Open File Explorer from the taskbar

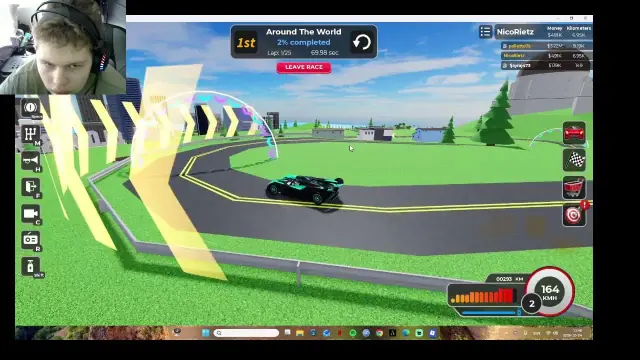(x=300, y=333)
